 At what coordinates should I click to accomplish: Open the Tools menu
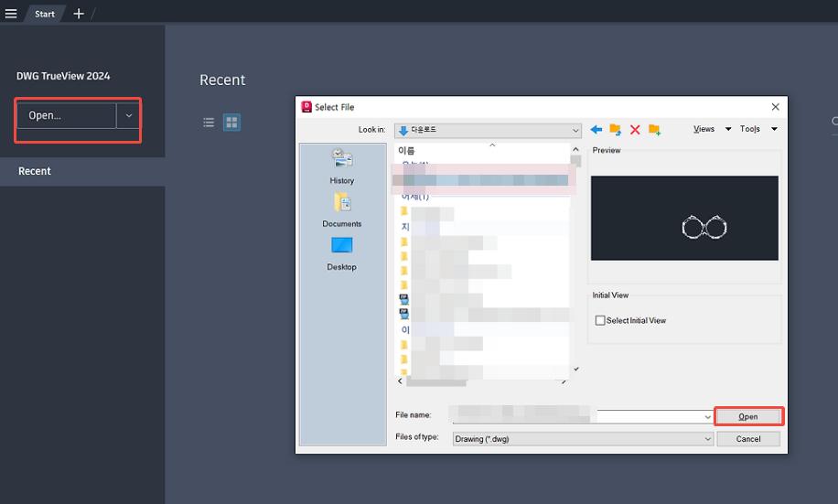click(x=750, y=129)
